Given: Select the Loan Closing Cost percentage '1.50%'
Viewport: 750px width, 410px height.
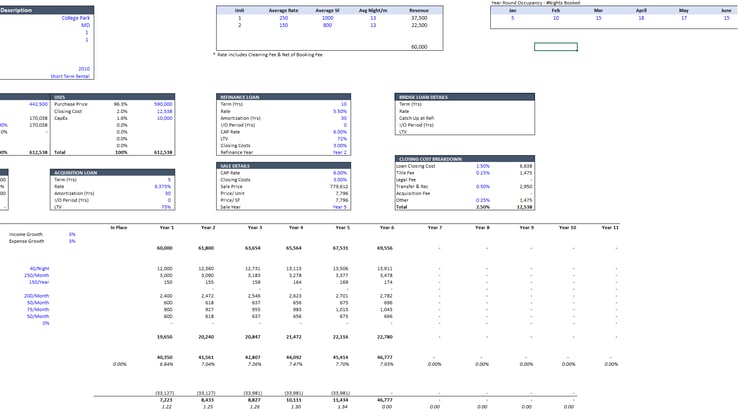Looking at the screenshot, I should click(x=483, y=166).
